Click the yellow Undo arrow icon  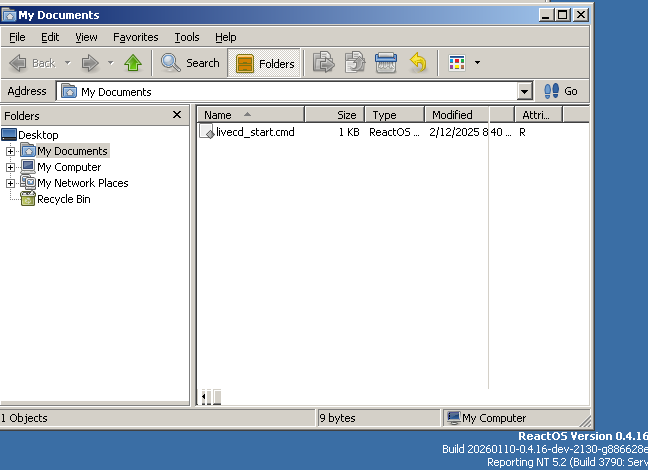[418, 63]
